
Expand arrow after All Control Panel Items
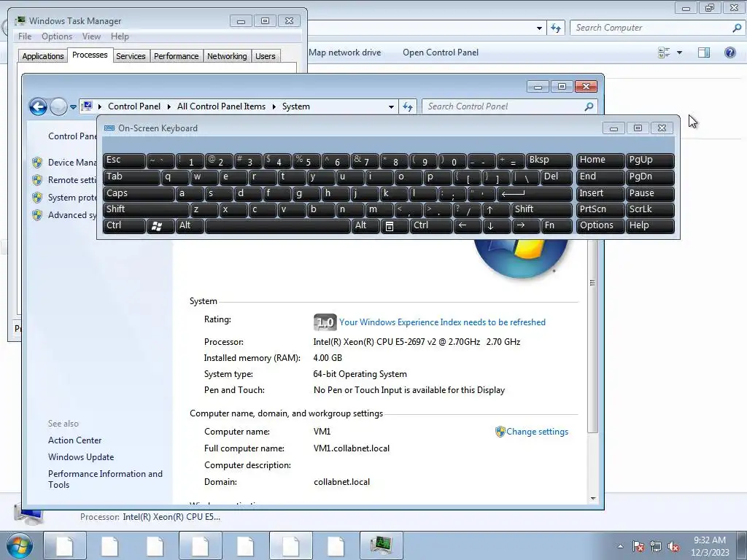[x=274, y=106]
